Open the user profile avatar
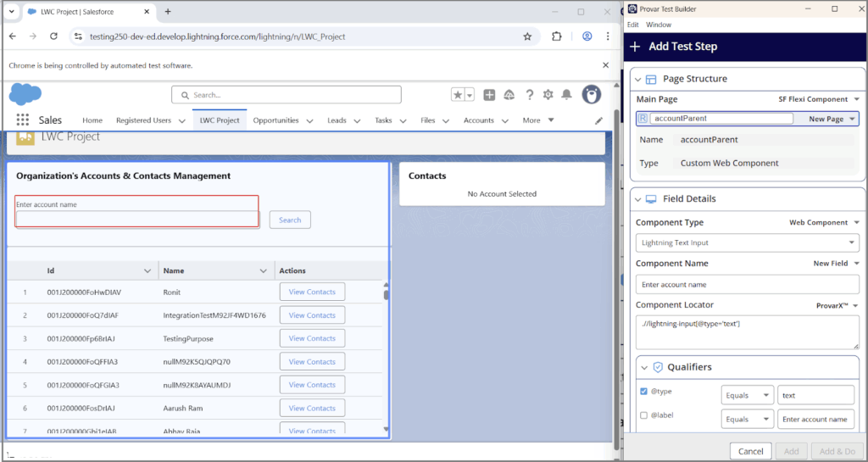 [x=591, y=95]
